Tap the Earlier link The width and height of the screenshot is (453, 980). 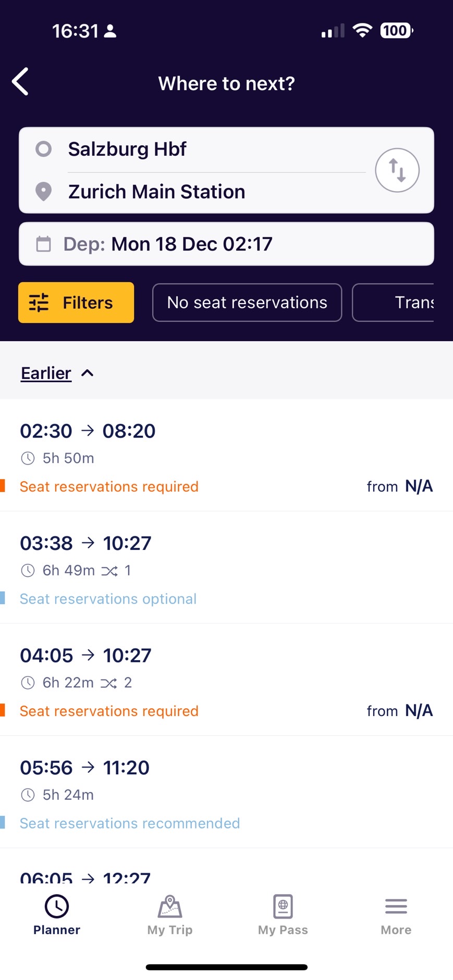[x=46, y=373]
